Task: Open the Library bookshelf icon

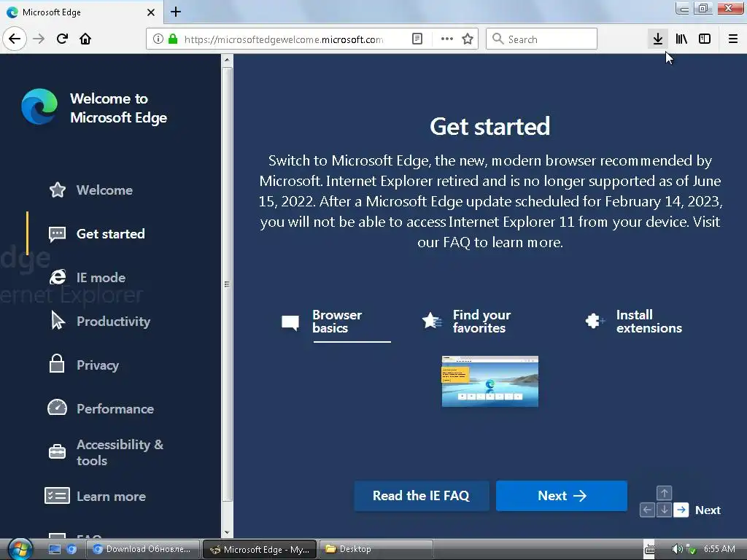Action: 681,39
